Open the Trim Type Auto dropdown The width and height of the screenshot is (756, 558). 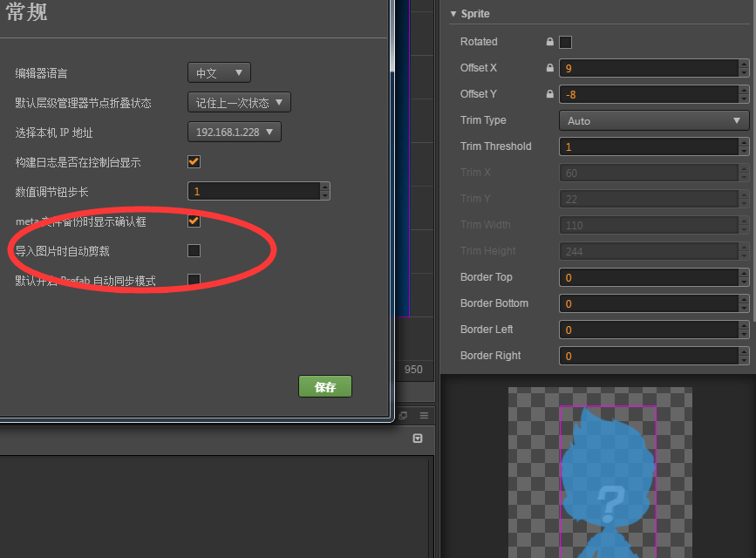tap(654, 120)
